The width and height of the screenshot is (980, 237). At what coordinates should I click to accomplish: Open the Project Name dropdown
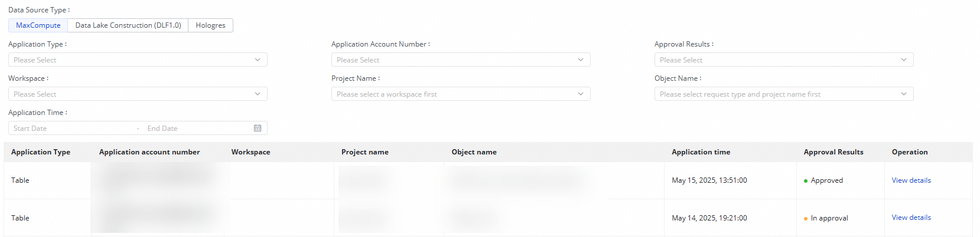[x=460, y=94]
